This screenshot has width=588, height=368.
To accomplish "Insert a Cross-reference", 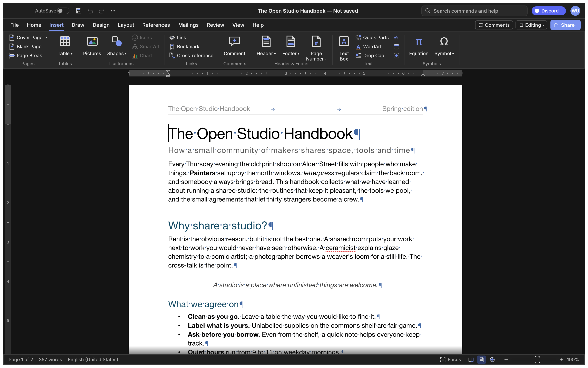I will tap(191, 55).
